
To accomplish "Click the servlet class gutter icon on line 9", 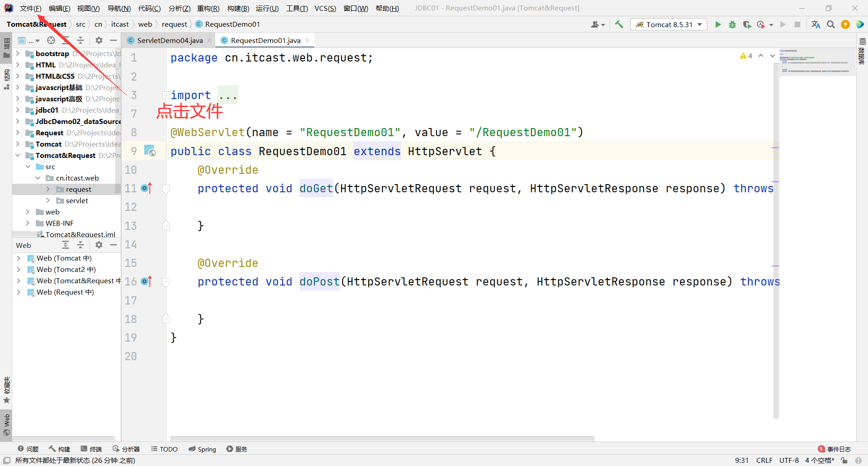I will pos(150,151).
